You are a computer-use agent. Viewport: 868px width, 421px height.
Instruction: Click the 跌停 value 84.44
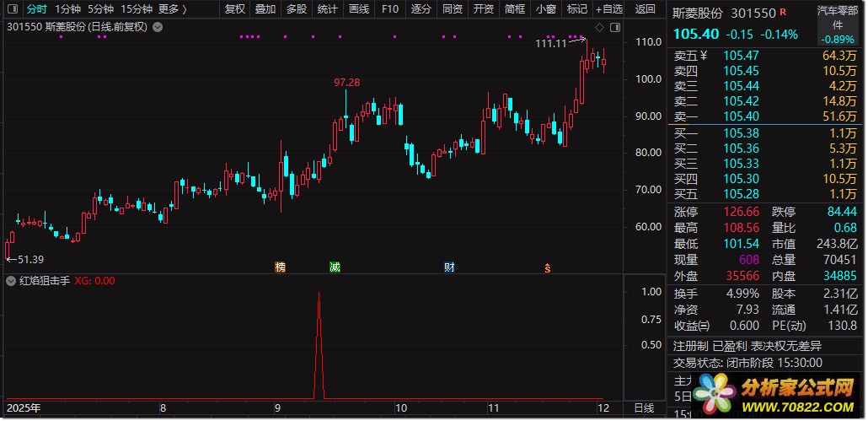coord(842,212)
